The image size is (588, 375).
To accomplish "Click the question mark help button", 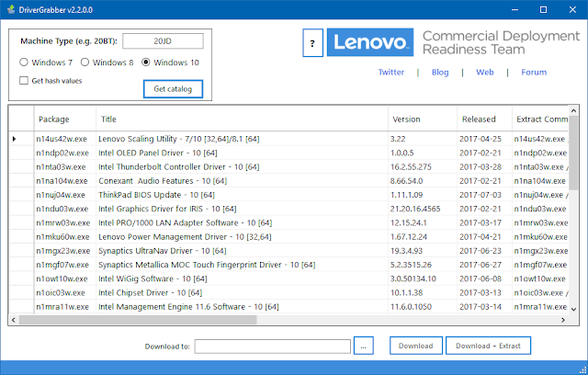I will click(312, 43).
